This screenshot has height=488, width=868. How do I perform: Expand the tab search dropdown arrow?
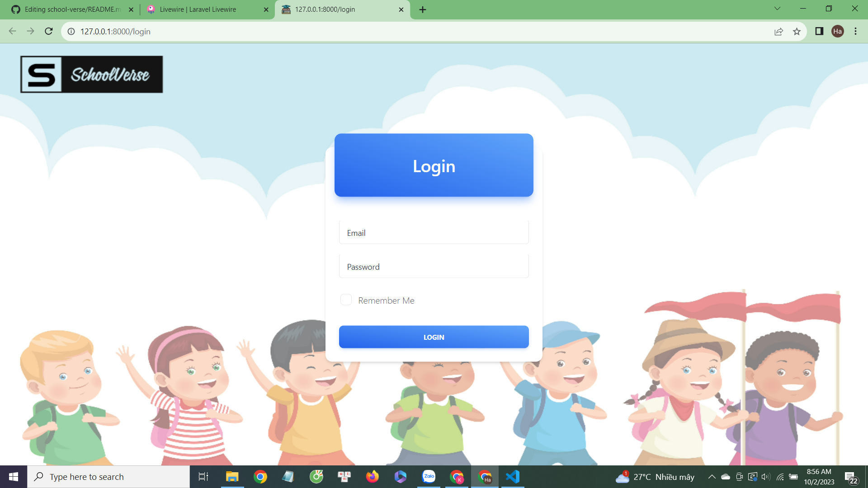point(777,9)
